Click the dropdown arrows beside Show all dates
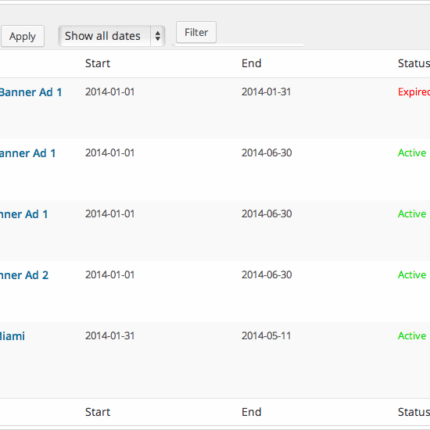 point(158,36)
